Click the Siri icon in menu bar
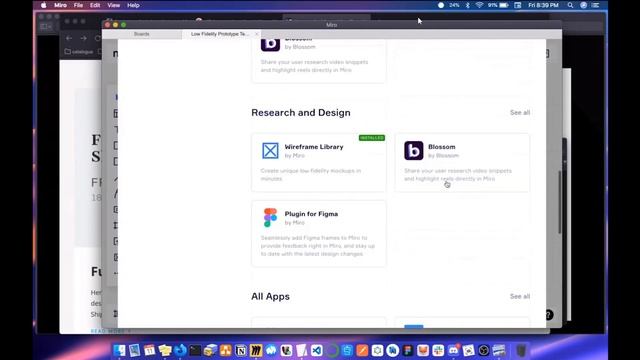This screenshot has width=640, height=360. [584, 5]
